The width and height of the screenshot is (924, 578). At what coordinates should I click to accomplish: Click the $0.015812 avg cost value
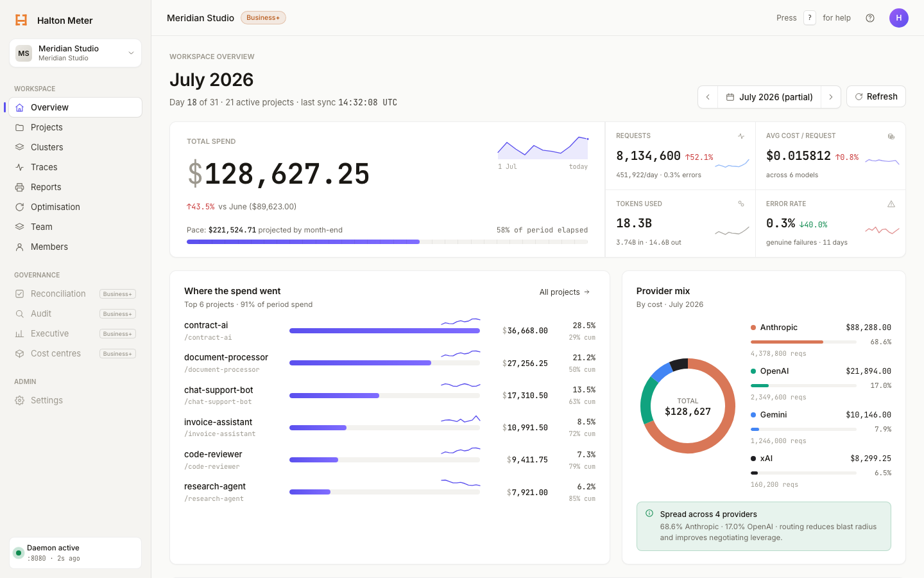798,156
